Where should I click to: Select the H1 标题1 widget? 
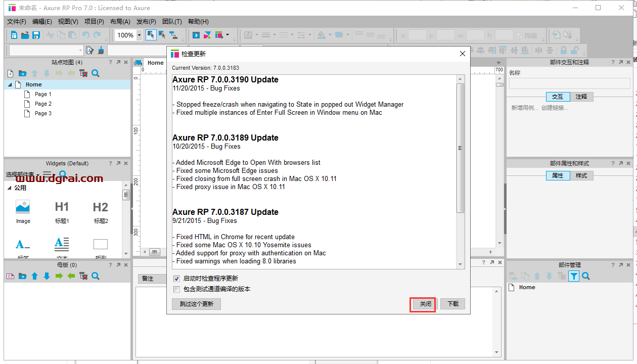pyautogui.click(x=61, y=206)
